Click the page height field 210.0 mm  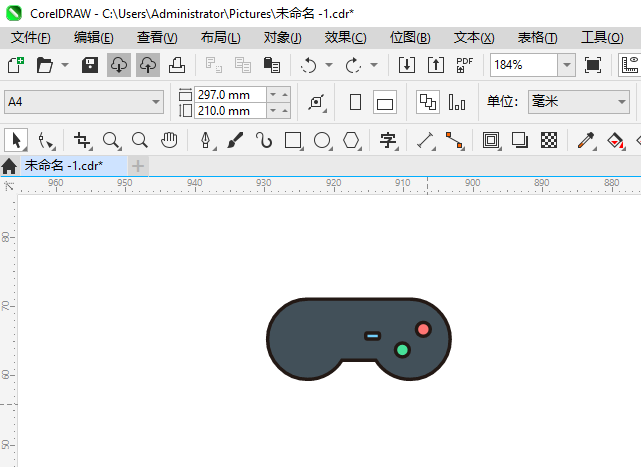click(x=231, y=111)
